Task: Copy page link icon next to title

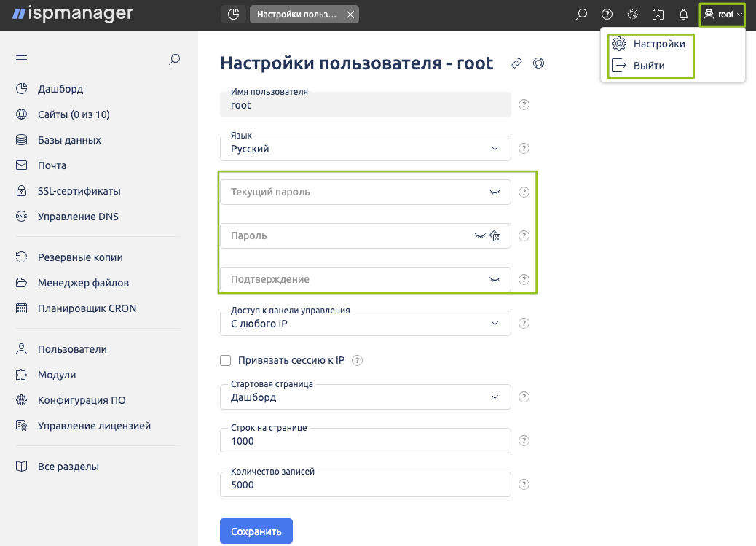Action: point(516,63)
